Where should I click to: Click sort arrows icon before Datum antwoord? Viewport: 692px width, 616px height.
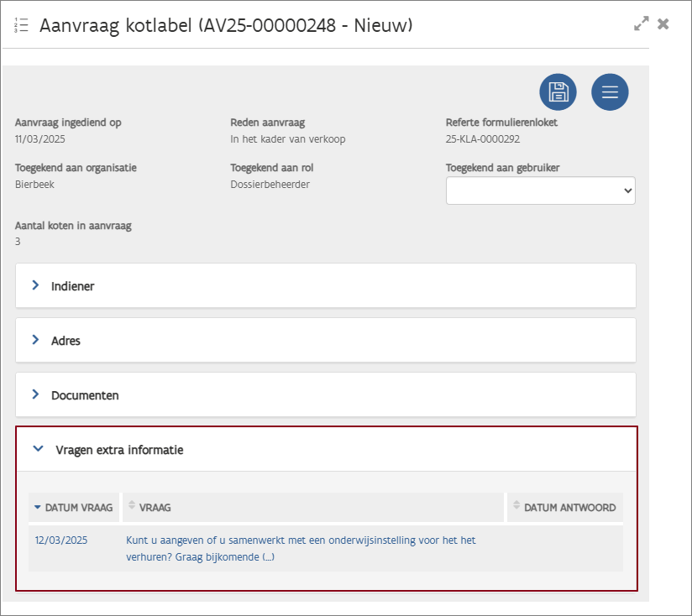[516, 507]
